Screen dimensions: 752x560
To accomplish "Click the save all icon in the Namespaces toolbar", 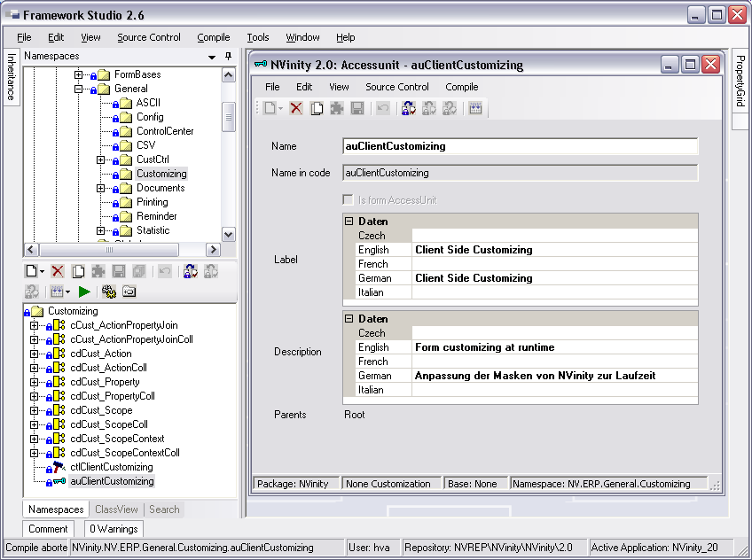I will pyautogui.click(x=139, y=272).
